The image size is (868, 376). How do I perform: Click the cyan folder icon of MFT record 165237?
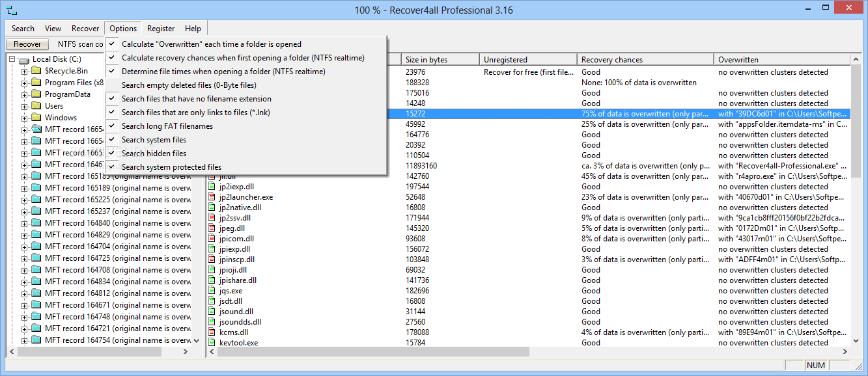pos(36,211)
